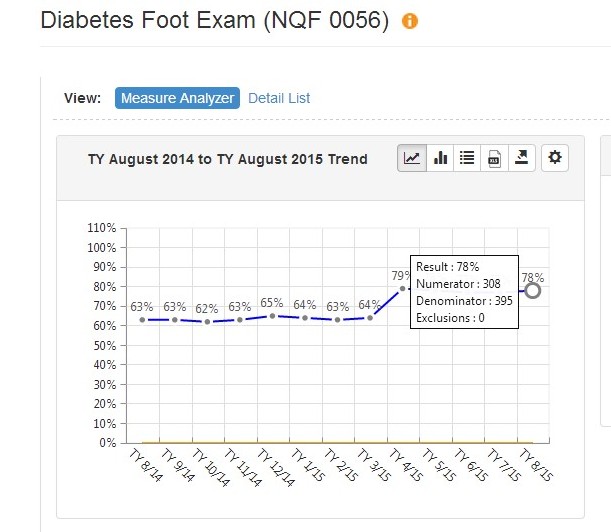Screen dimensions: 611x532
Task: Export trend data to XLS file
Action: click(494, 158)
